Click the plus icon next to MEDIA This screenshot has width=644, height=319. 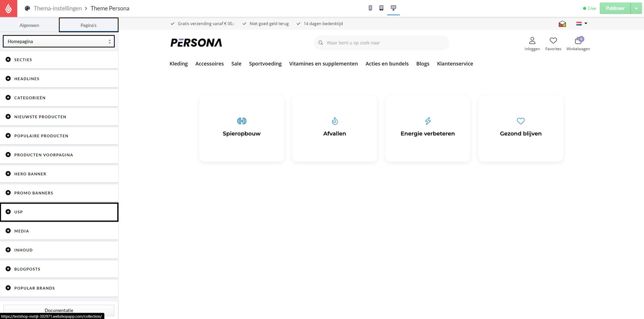point(8,231)
